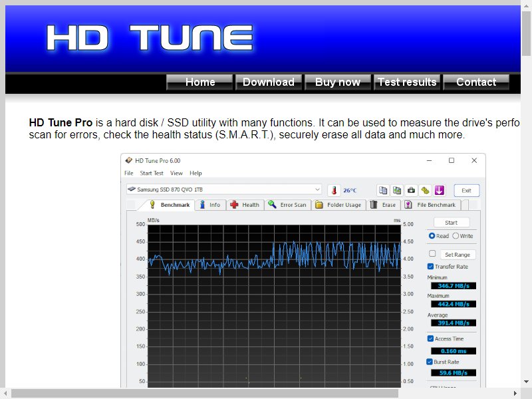Open the File menu
The height and width of the screenshot is (399, 532).
(x=129, y=173)
